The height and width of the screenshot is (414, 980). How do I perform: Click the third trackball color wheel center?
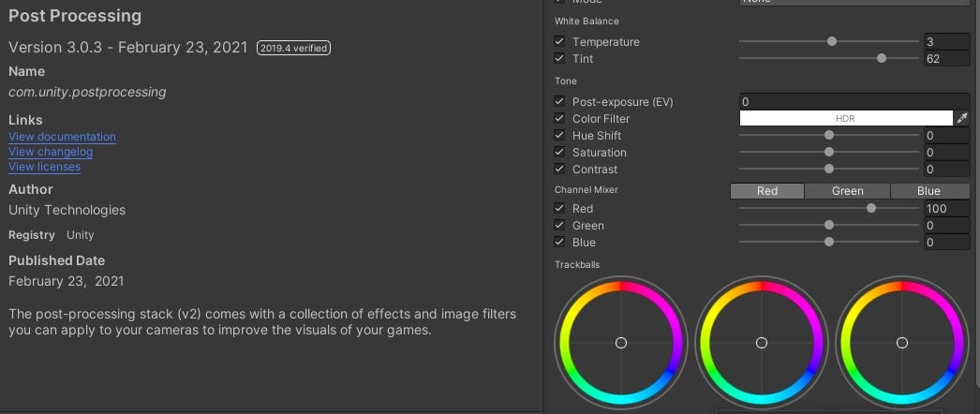902,343
